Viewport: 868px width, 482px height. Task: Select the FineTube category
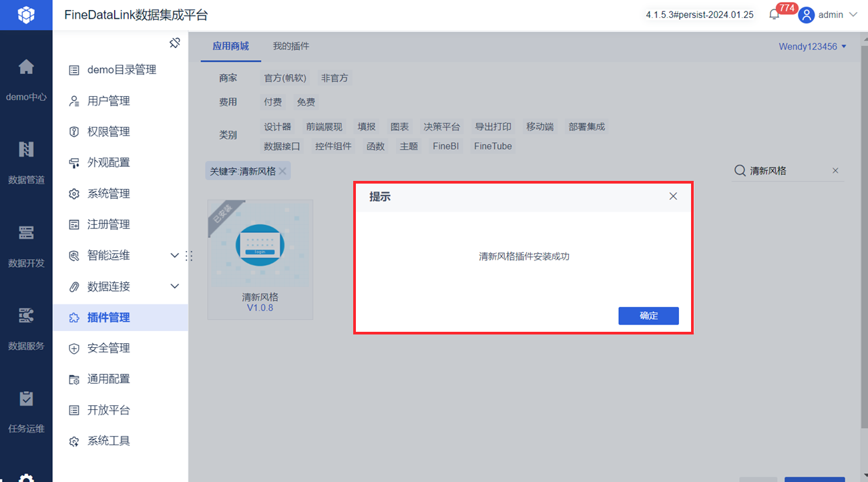pyautogui.click(x=493, y=146)
